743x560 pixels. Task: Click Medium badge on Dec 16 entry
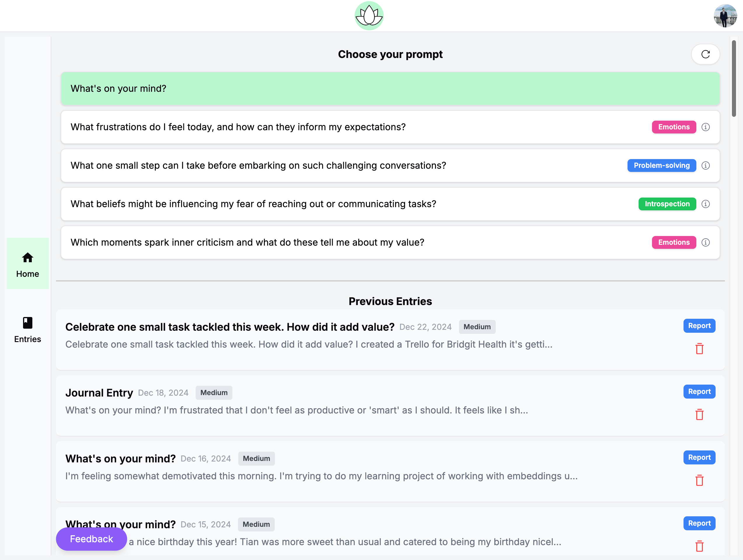(x=256, y=459)
